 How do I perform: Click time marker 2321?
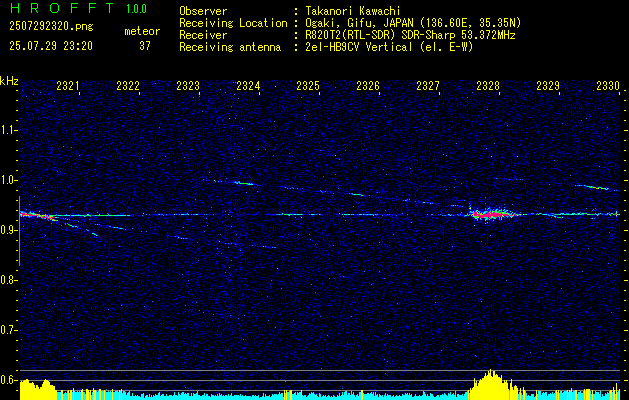[x=68, y=85]
